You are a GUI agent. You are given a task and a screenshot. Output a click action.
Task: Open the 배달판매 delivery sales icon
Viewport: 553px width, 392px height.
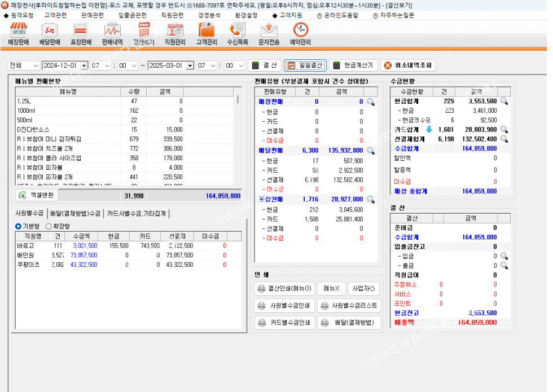(50, 34)
